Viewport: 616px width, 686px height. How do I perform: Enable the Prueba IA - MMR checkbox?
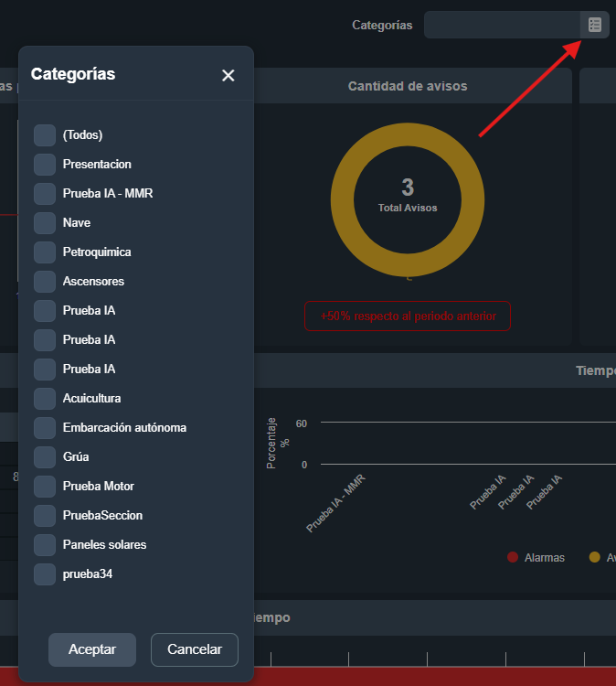pyautogui.click(x=45, y=194)
